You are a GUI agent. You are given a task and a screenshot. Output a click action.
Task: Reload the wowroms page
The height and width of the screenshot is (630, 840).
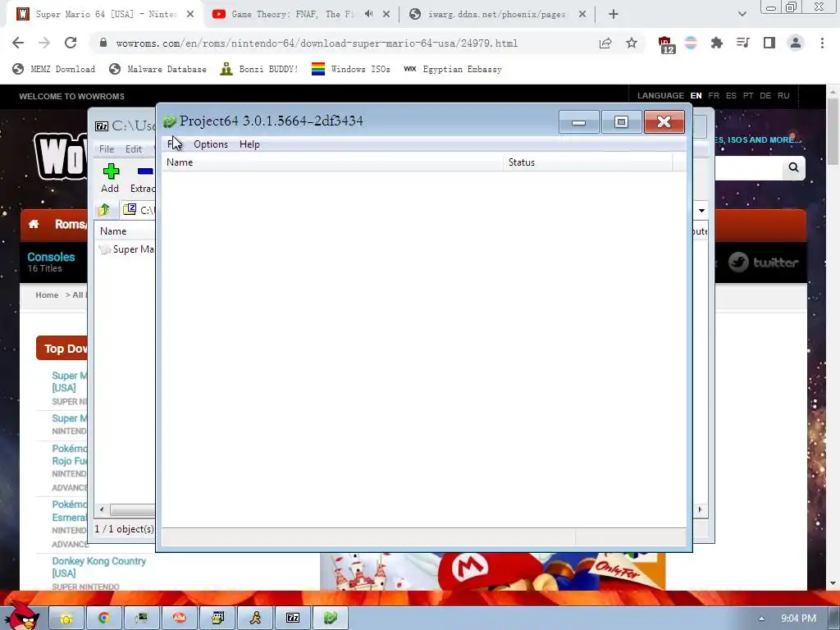click(71, 43)
